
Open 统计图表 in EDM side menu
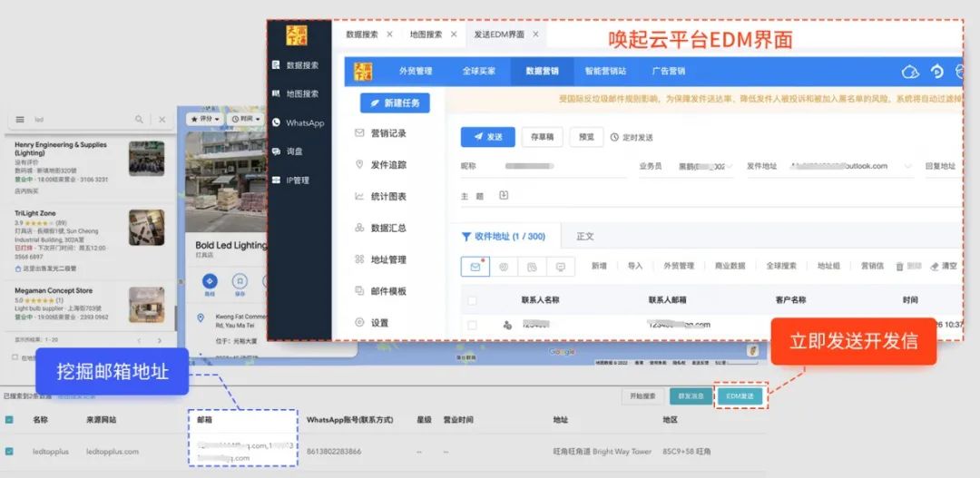coord(380,196)
